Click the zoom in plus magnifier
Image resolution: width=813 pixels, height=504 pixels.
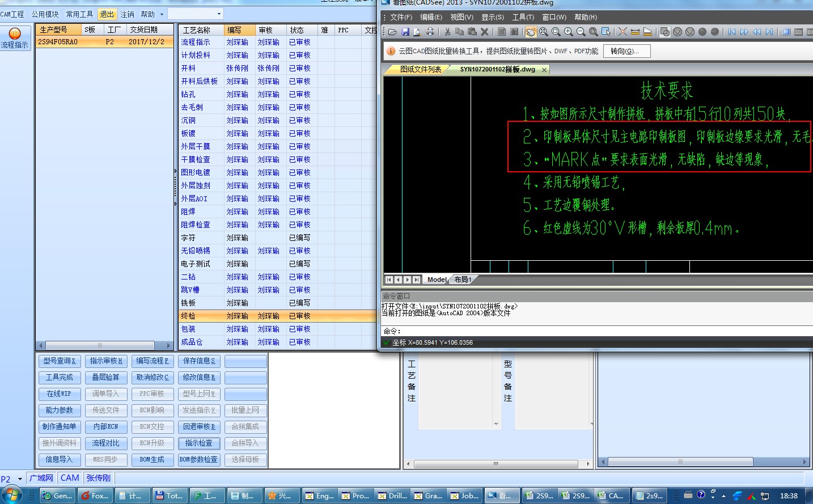(569, 32)
